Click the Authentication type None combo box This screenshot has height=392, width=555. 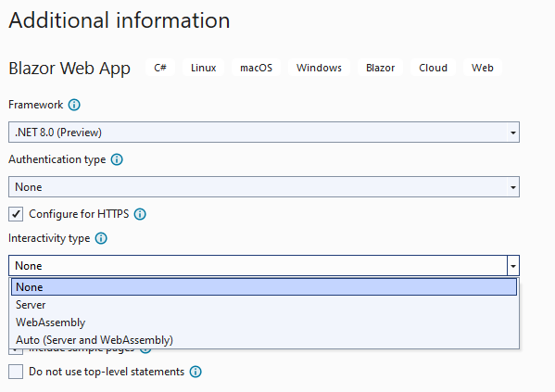point(264,187)
